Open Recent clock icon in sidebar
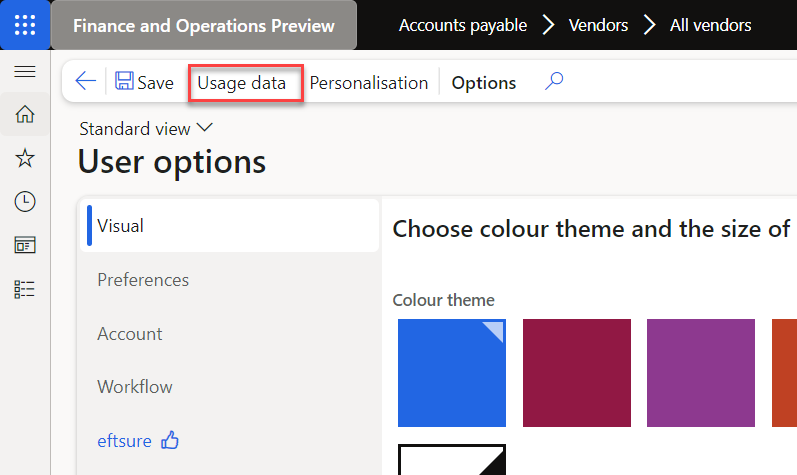This screenshot has height=475, width=797. pos(25,202)
